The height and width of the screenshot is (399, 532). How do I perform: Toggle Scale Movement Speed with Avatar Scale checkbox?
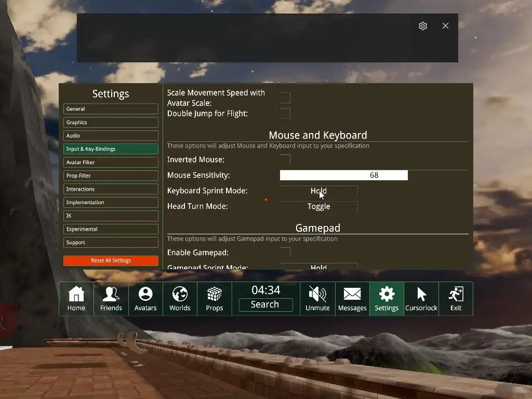coord(285,98)
